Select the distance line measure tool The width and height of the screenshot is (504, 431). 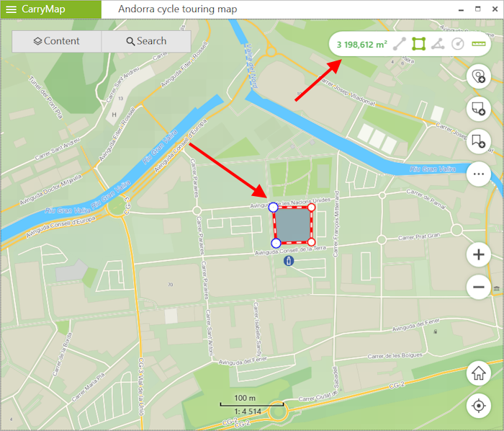click(400, 44)
